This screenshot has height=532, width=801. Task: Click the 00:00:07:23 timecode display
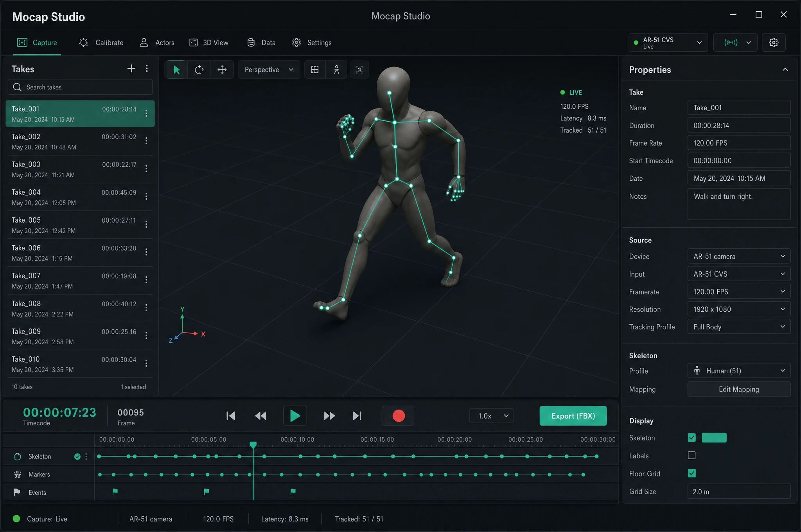pyautogui.click(x=59, y=412)
